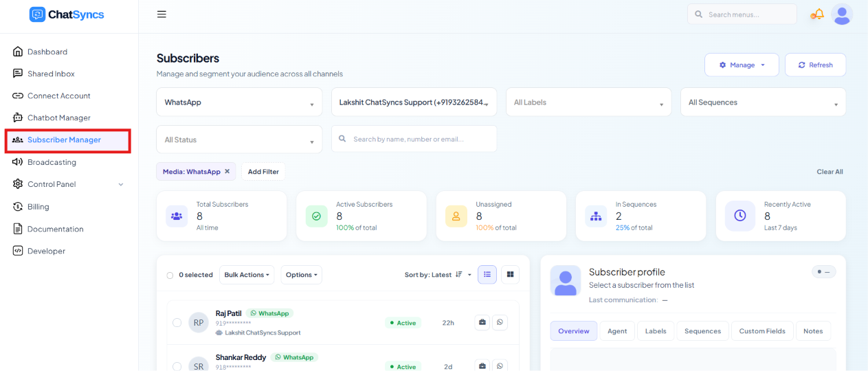This screenshot has height=371, width=868.
Task: Click the Dashboard home icon
Action: pos(18,52)
